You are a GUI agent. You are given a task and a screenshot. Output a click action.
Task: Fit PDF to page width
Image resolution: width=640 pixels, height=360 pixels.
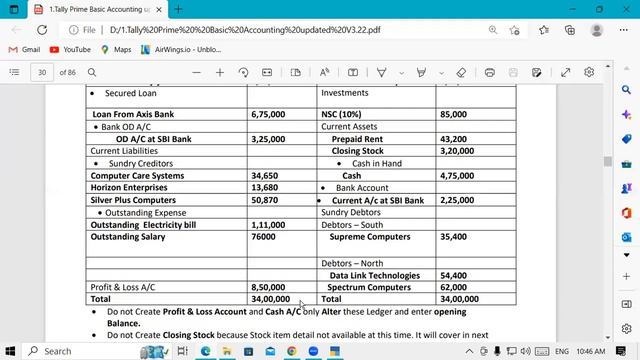[267, 72]
